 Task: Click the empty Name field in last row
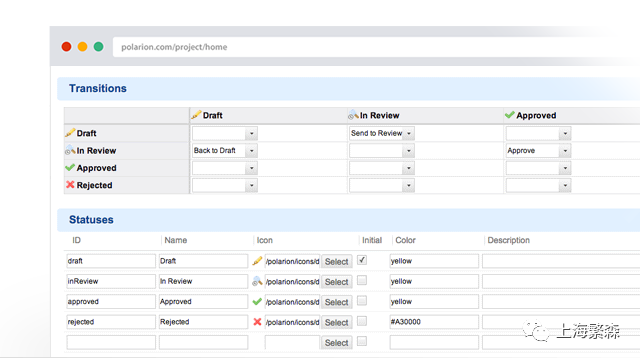click(203, 342)
